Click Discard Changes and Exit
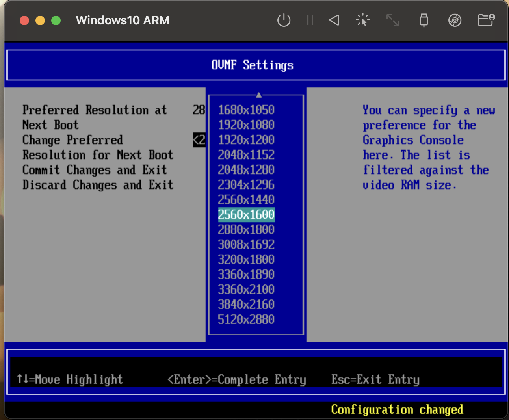The height and width of the screenshot is (420, 509). pos(98,185)
